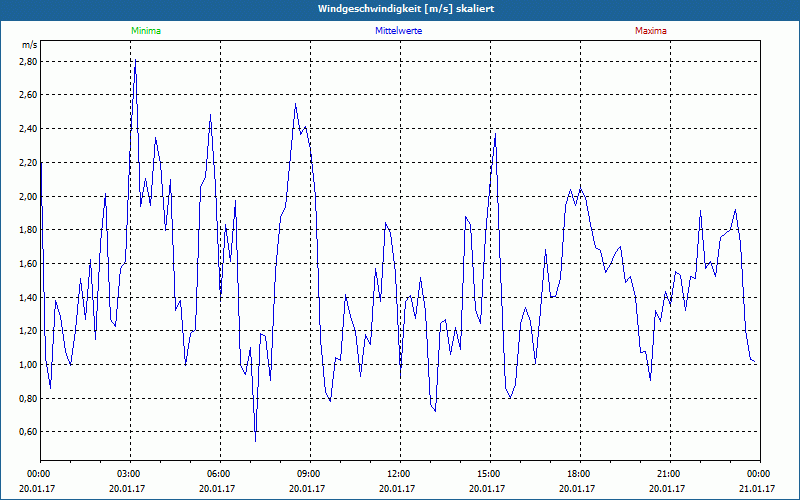The height and width of the screenshot is (500, 800).
Task: Click the 1,80 y-axis value
Action: click(x=29, y=230)
